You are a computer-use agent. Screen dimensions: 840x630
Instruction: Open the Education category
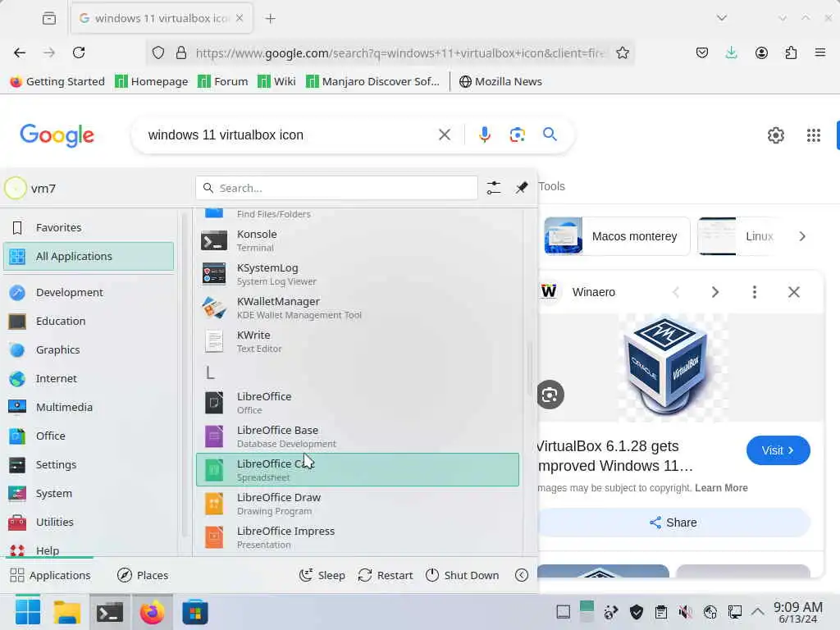pos(89,321)
